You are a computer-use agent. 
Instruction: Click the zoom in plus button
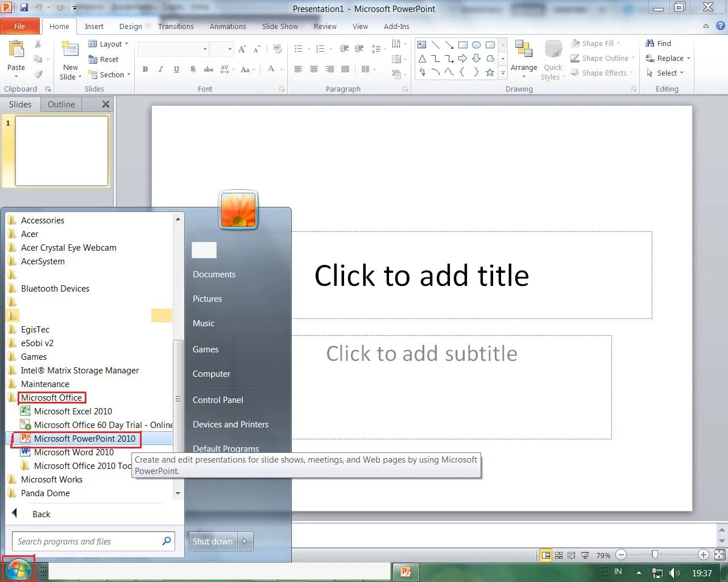pyautogui.click(x=704, y=555)
